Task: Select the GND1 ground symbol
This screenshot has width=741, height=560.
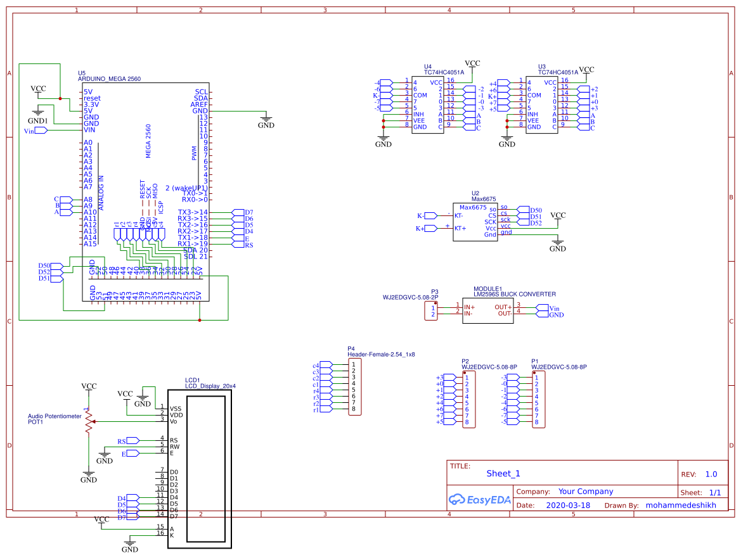Action: tap(38, 112)
